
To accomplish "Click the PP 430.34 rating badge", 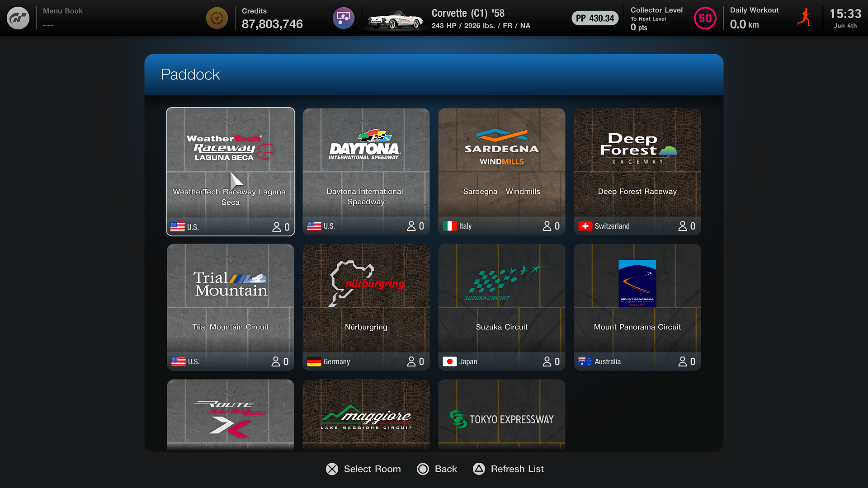I will click(x=595, y=18).
